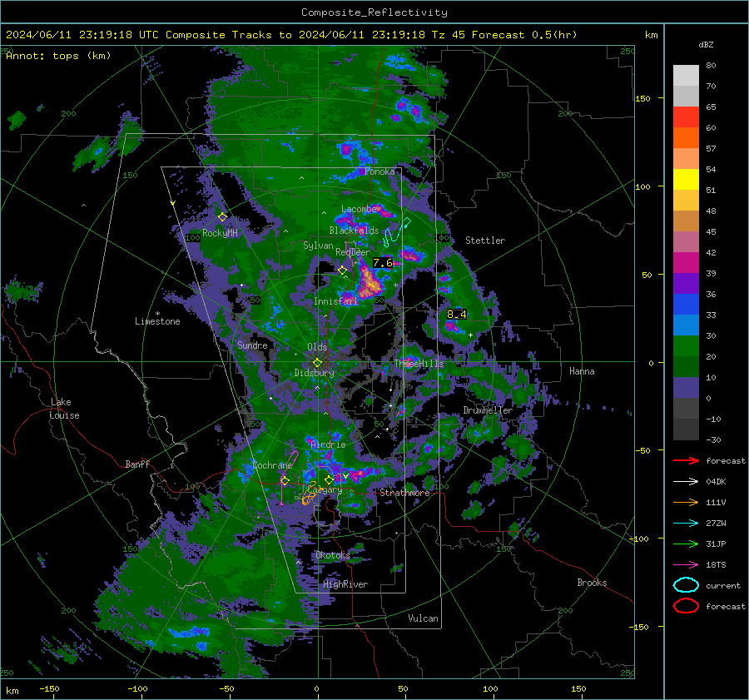
Task: Click the magenta 18TS track arrow
Action: [x=686, y=565]
